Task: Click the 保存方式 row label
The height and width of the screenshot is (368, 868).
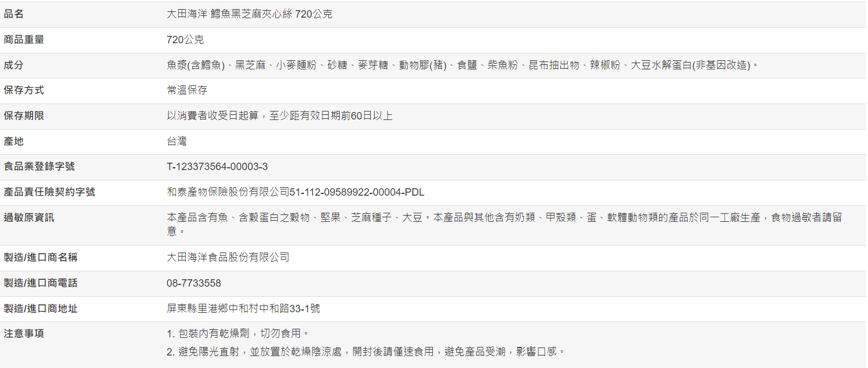Action: (x=24, y=90)
